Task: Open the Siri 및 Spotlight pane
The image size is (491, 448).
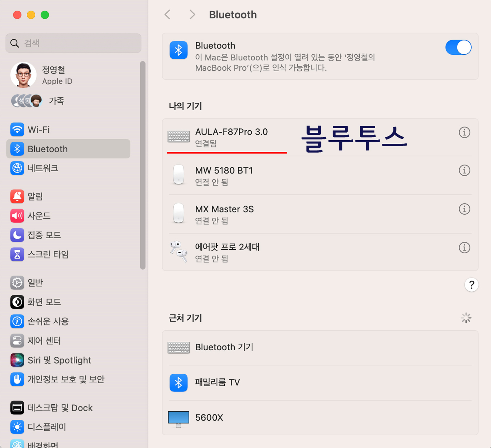Action: point(68,360)
